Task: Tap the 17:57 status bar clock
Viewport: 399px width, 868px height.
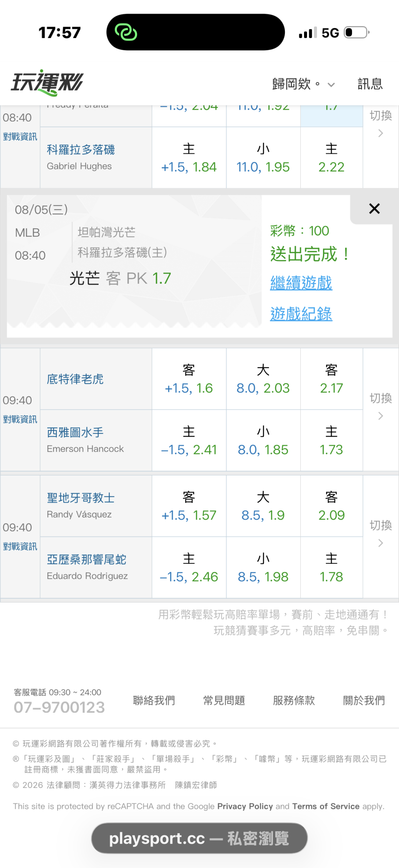Action: [x=59, y=33]
